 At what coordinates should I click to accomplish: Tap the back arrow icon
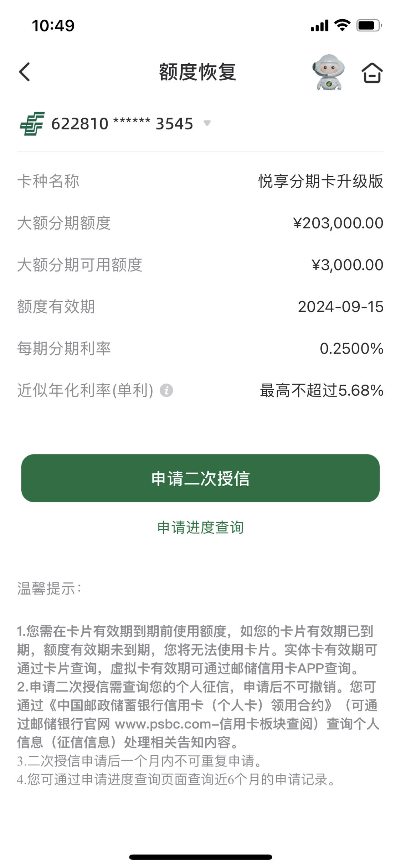[24, 72]
